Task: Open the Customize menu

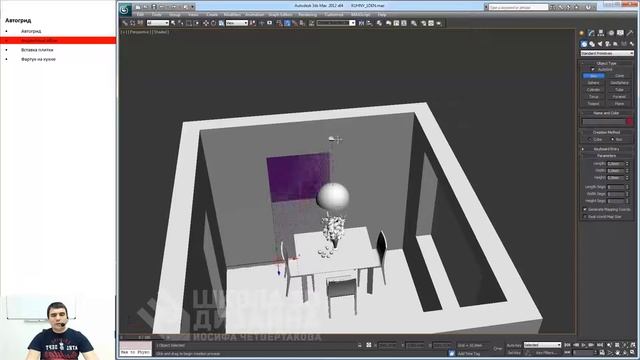Action: pos(334,15)
